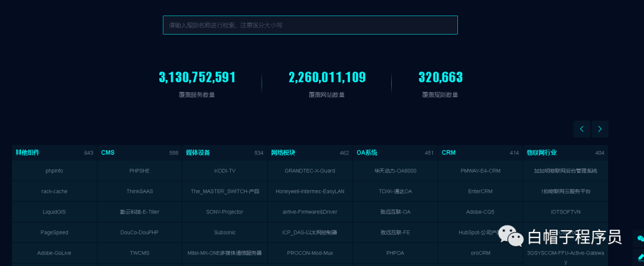Select the LiquidGIS rule

pos(54,212)
